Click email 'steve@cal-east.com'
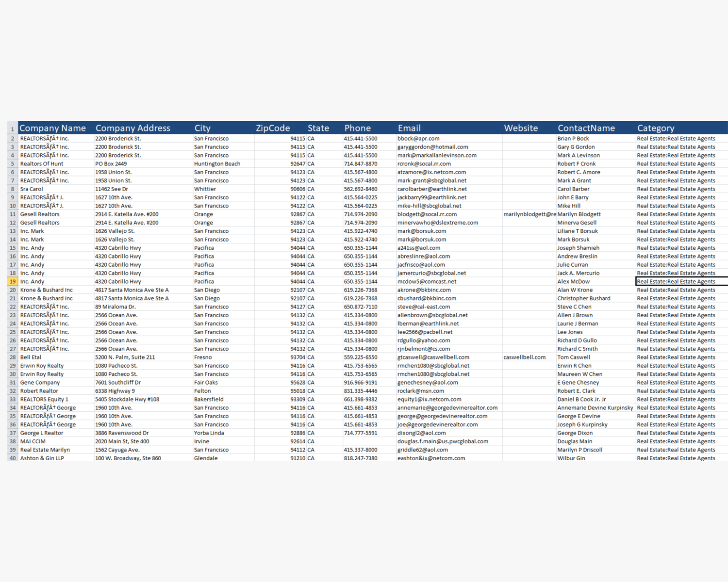Screen dimensions: 728x582 coord(449,307)
